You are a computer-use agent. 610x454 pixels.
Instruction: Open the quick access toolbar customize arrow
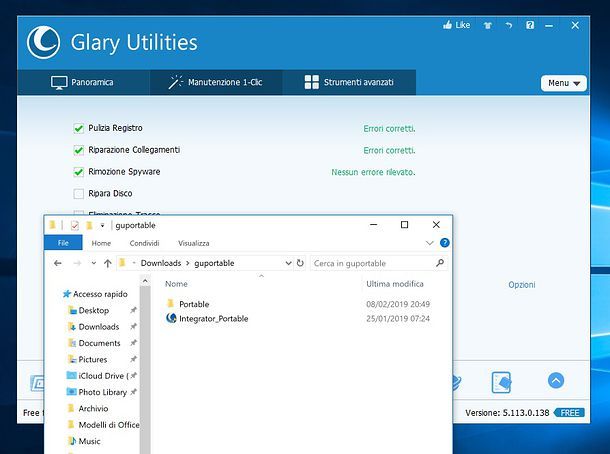(x=102, y=225)
